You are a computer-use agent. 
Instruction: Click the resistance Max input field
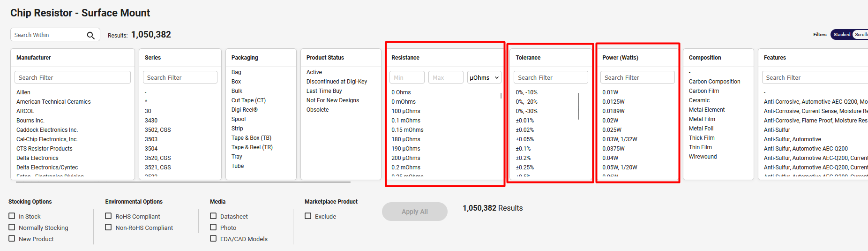[x=445, y=77]
